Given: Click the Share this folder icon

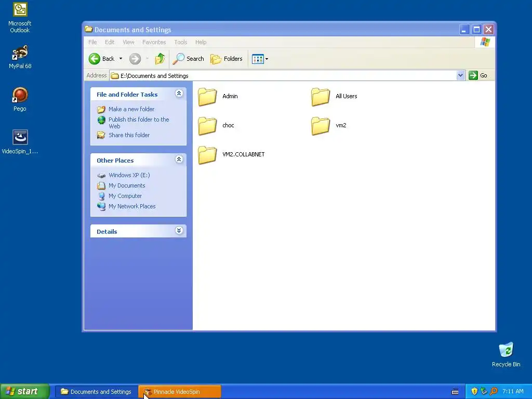Looking at the screenshot, I should 101,135.
